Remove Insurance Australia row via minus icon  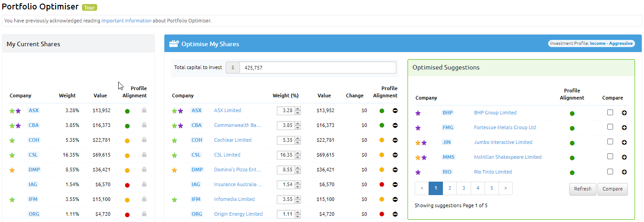point(395,185)
